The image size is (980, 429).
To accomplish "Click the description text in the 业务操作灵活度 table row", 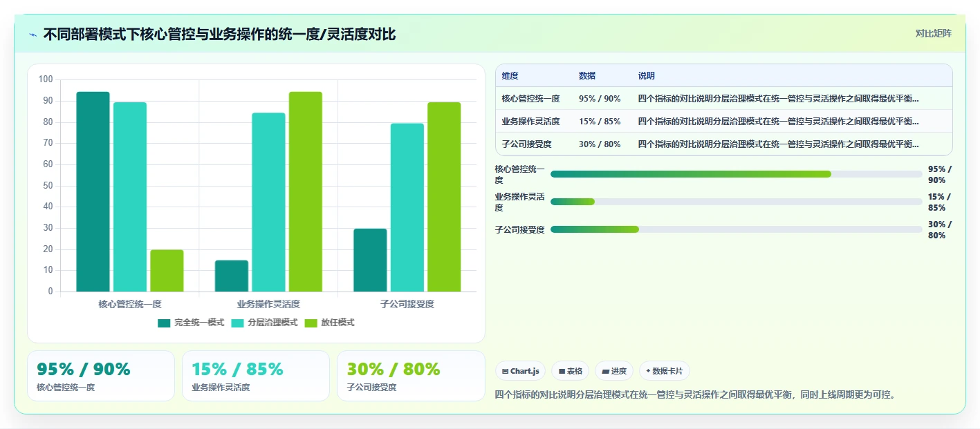I will click(x=779, y=122).
